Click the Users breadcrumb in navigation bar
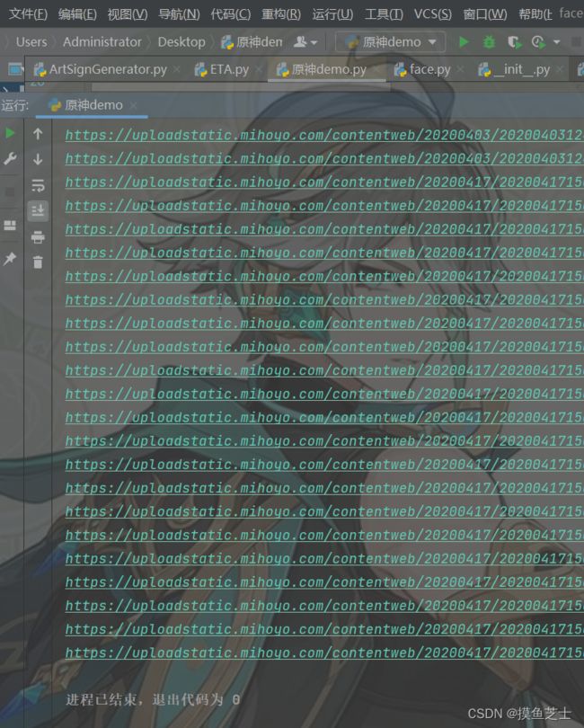The height and width of the screenshot is (728, 584). [31, 42]
